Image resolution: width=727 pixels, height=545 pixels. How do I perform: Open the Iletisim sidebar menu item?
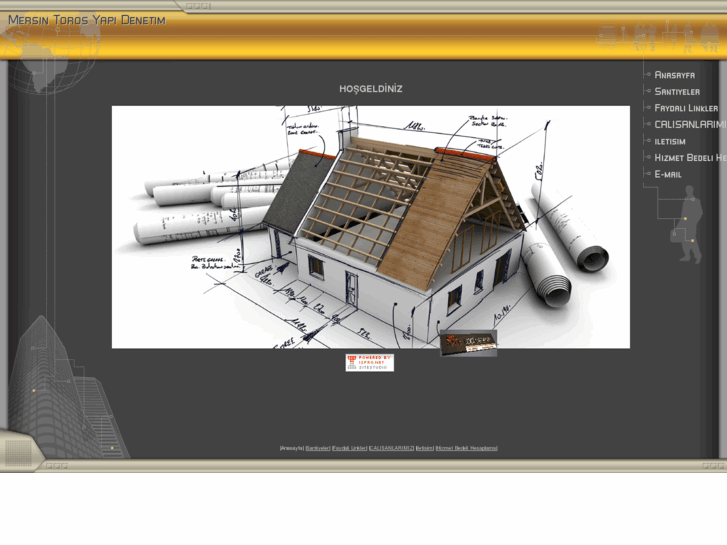[670, 141]
